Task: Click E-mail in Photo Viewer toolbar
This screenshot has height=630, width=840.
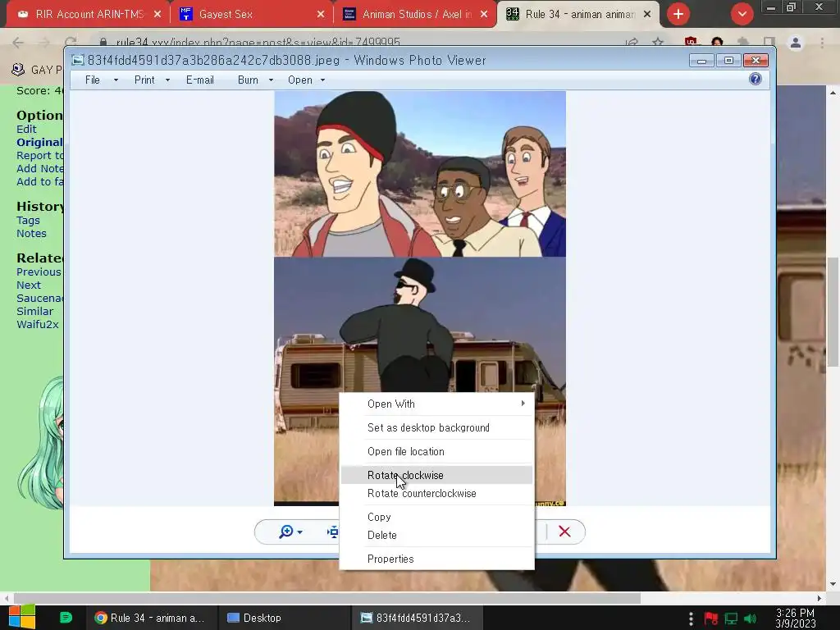Action: (x=200, y=80)
